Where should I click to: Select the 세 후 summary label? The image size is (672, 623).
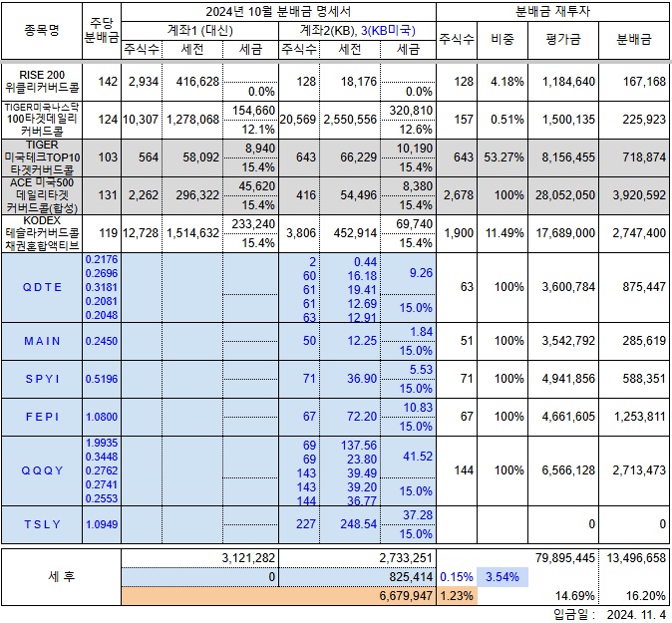pos(61,577)
